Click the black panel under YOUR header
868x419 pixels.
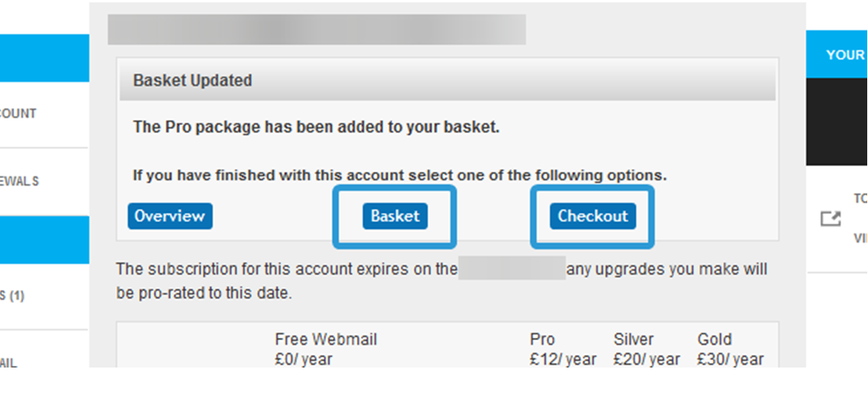click(837, 121)
